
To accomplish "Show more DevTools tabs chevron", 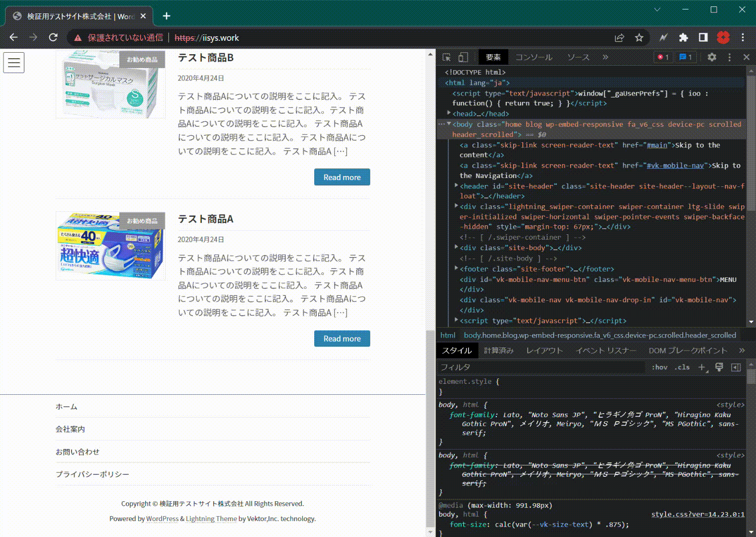I will tap(605, 57).
